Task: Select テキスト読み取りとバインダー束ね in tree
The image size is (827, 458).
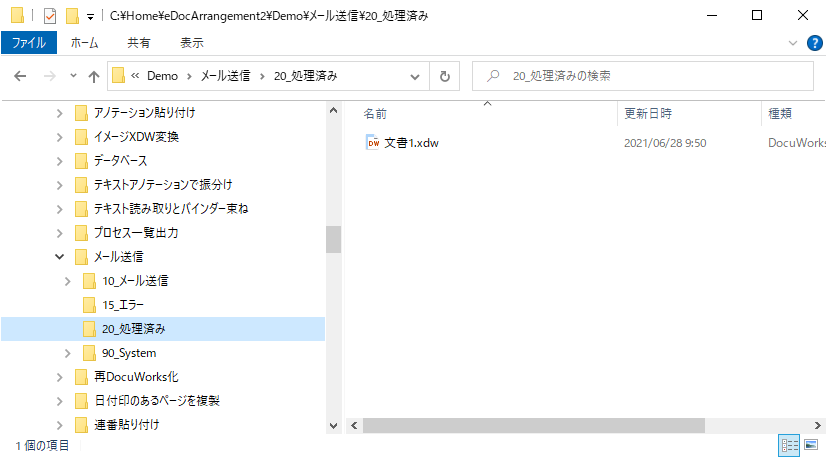Action: [x=171, y=208]
